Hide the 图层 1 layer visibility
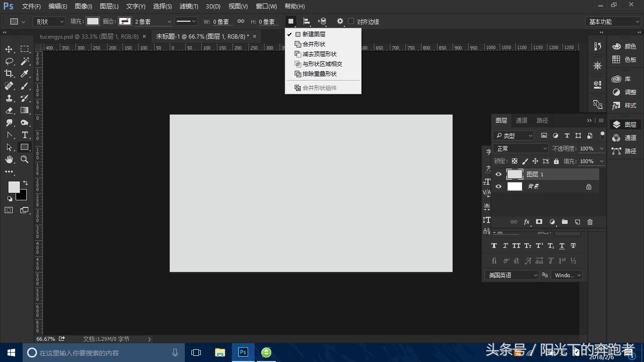This screenshot has width=644, height=362. (498, 174)
